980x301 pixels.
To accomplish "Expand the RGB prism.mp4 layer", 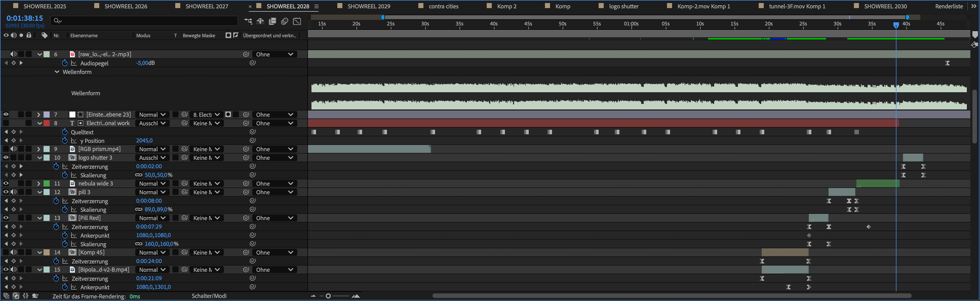I will 38,149.
